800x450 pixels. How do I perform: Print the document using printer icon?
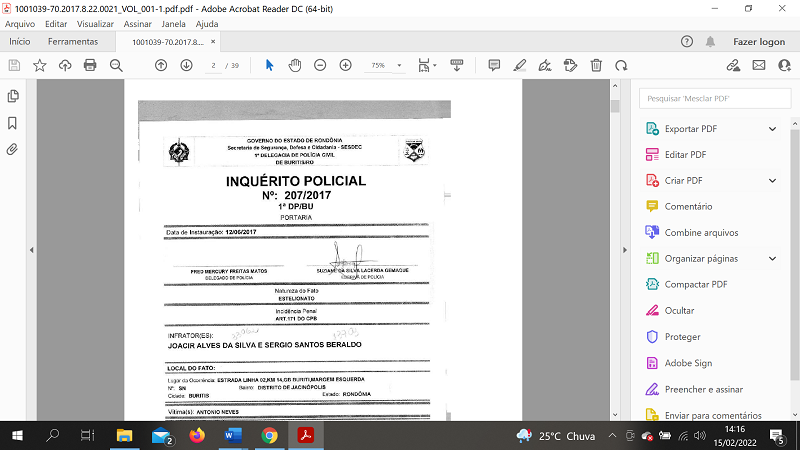pyautogui.click(x=90, y=65)
